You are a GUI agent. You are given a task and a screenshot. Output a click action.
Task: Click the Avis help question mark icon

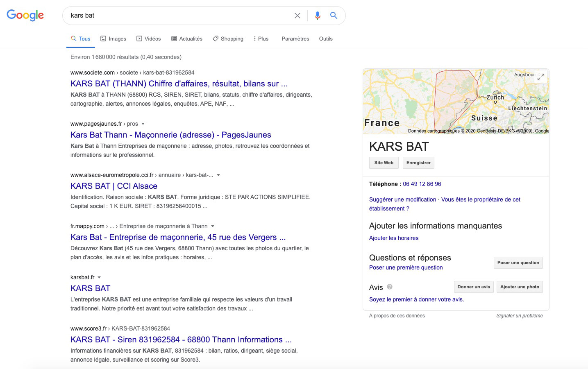pos(390,287)
